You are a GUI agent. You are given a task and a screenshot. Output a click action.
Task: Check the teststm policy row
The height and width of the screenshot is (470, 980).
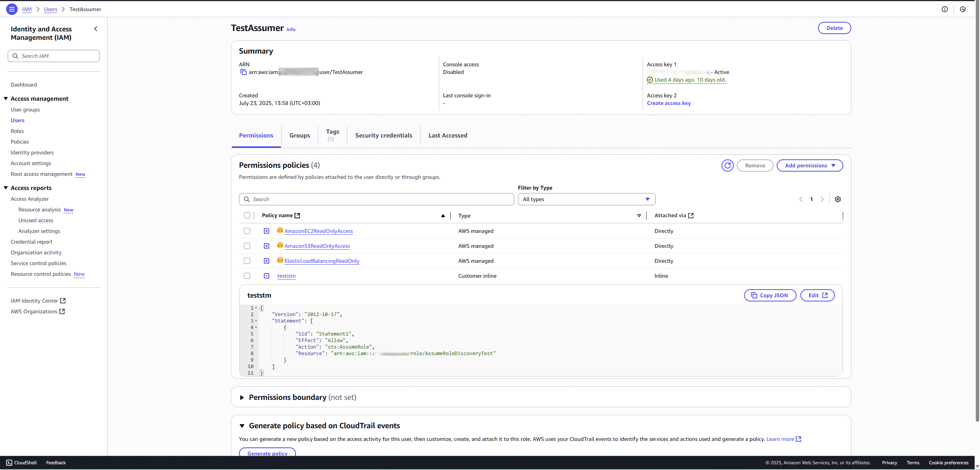[247, 275]
